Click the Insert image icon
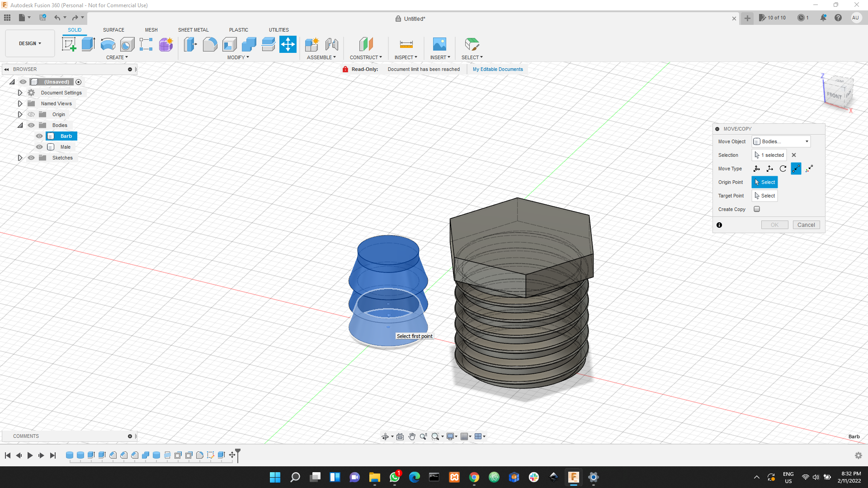This screenshot has width=868, height=488. pyautogui.click(x=439, y=44)
